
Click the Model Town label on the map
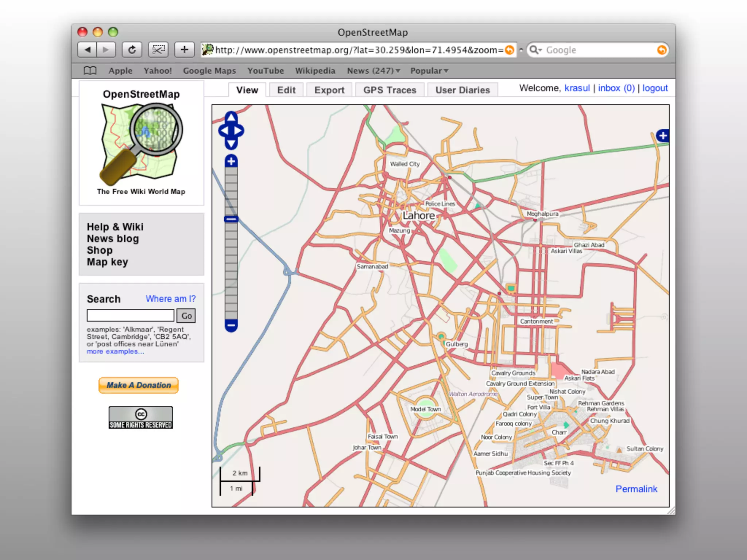tap(425, 409)
